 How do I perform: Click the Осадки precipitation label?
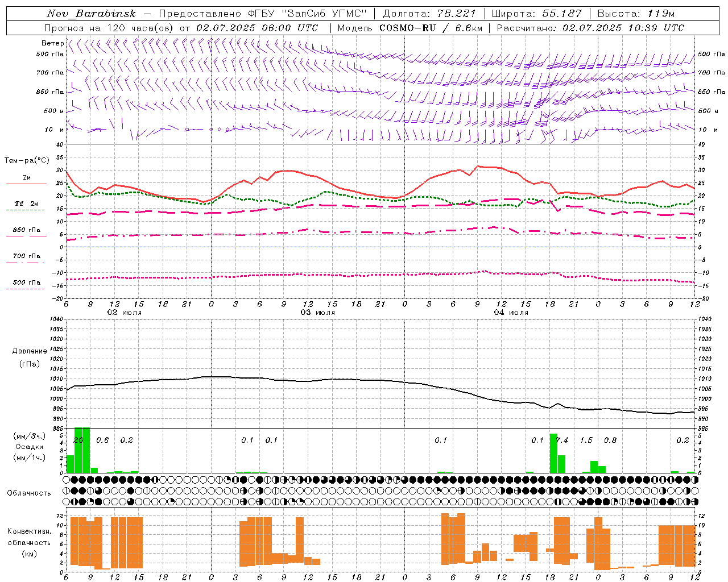point(29,447)
